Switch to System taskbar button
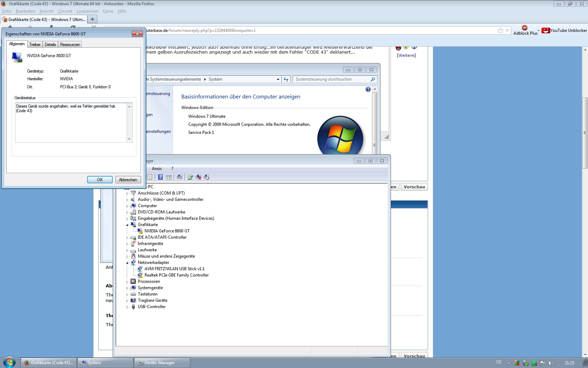 point(105,363)
